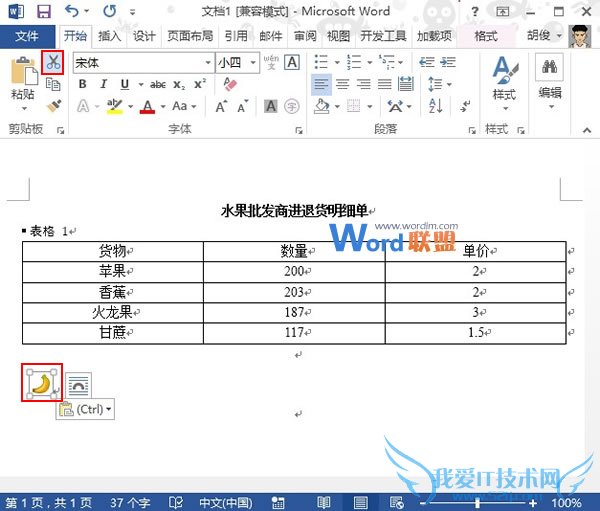Open Word help question mark

click(x=474, y=11)
